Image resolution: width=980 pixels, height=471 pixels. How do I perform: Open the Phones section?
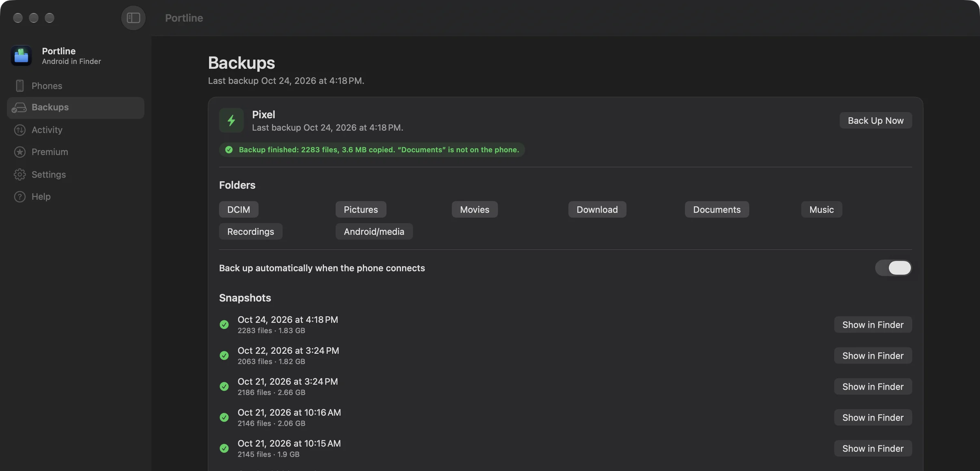pos(76,86)
